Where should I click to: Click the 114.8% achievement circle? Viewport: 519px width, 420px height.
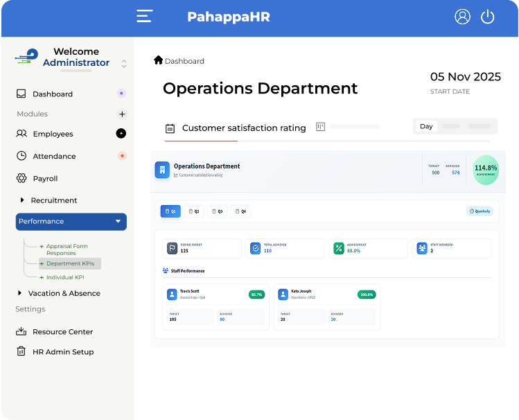coord(486,170)
